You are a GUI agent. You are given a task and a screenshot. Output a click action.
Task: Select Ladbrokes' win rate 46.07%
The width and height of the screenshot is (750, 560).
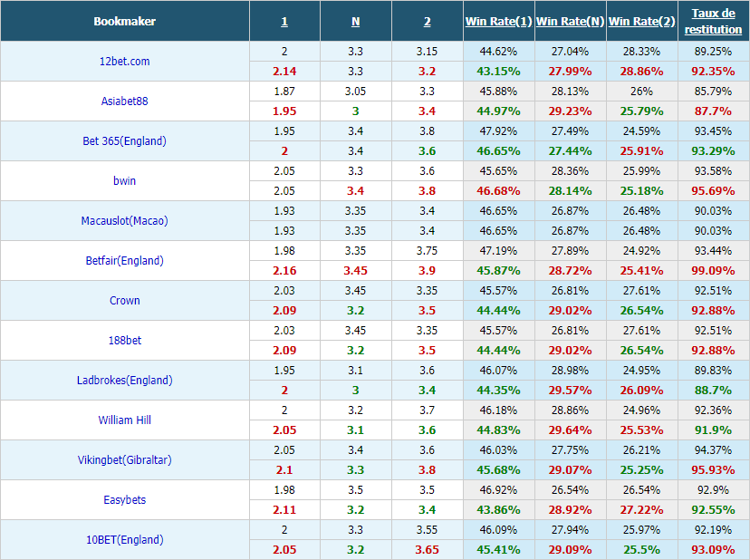[498, 371]
